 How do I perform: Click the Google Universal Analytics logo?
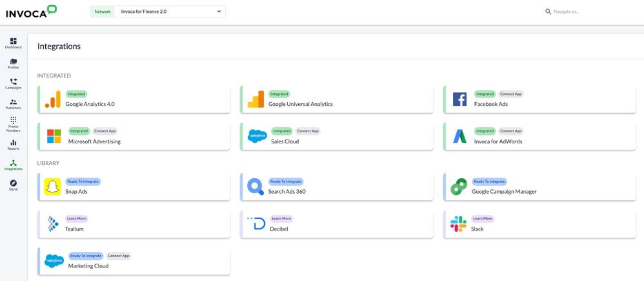pos(256,99)
